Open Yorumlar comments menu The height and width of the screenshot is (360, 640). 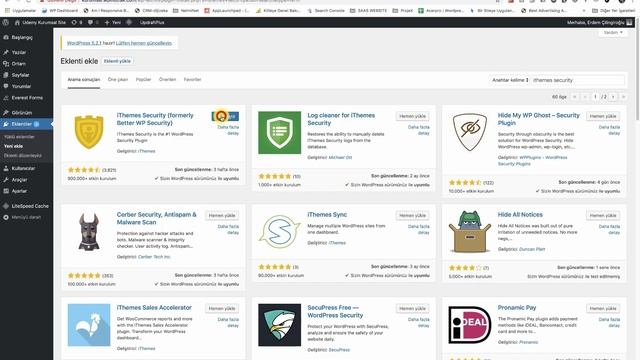point(21,87)
